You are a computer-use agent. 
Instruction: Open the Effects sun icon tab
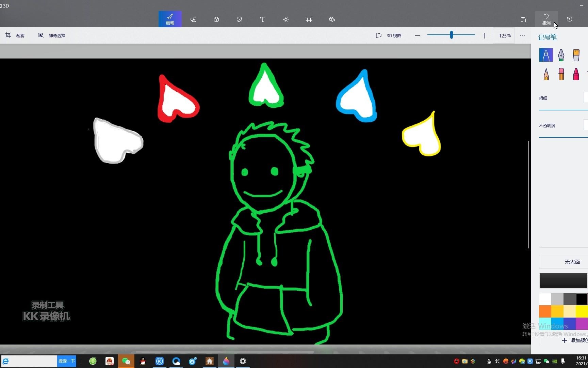click(286, 19)
